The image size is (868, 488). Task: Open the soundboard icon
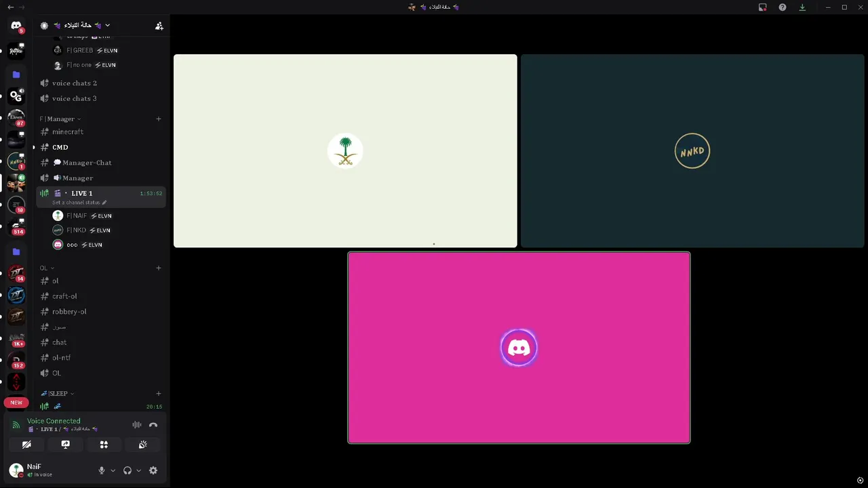point(143,445)
